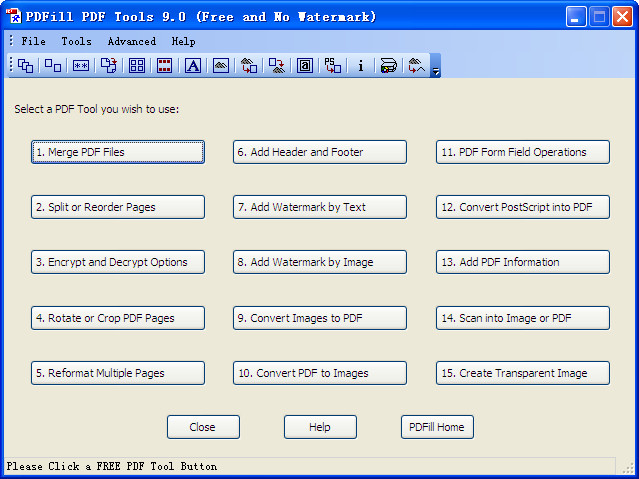Click the Rotate or Crop Pages toolbar icon
The image size is (639, 479).
pos(109,66)
